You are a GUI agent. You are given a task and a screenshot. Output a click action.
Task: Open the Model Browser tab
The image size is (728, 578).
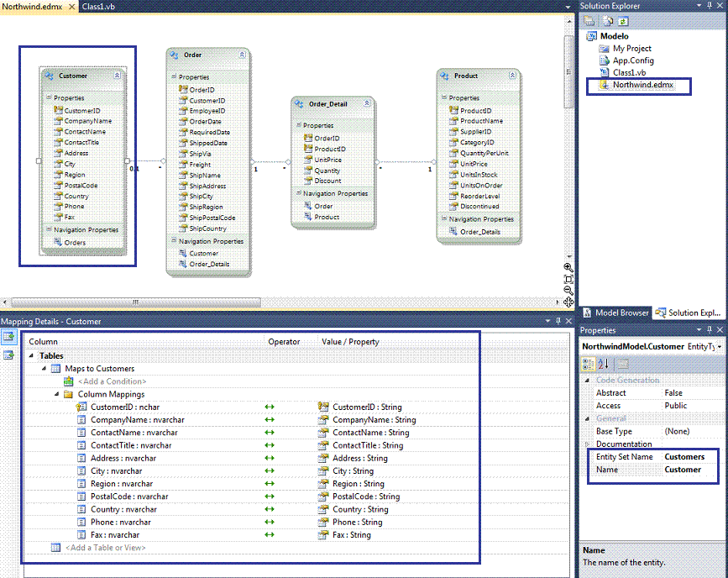(616, 313)
